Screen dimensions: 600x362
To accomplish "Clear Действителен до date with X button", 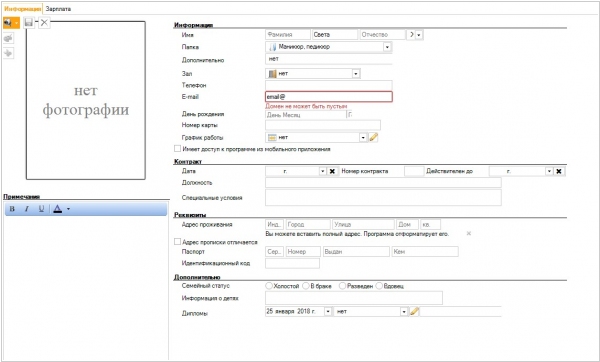I will tap(559, 171).
